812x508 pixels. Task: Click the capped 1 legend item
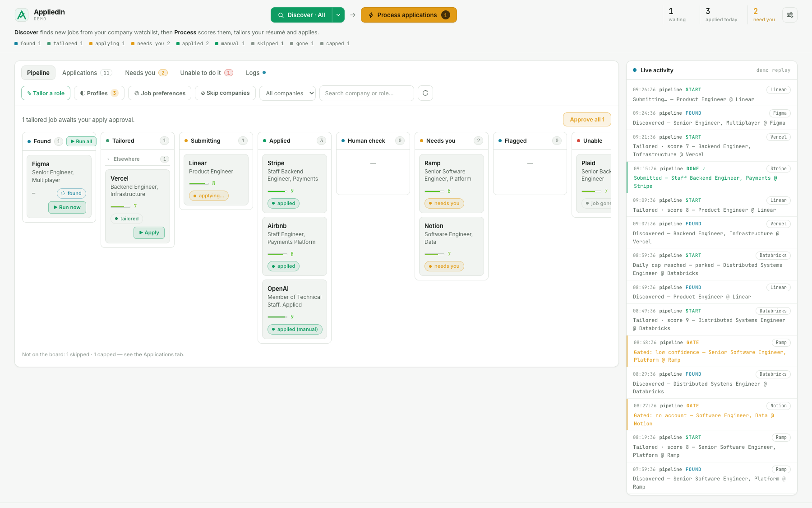[x=335, y=44]
